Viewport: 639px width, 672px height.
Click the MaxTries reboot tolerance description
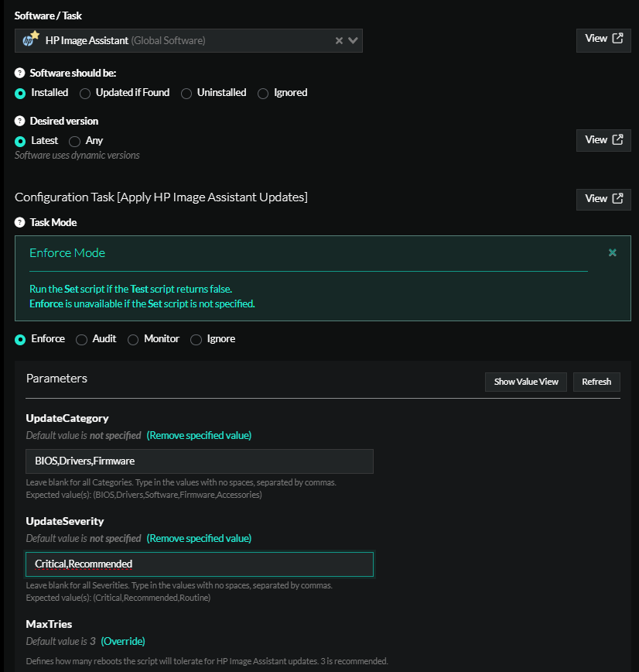207,661
